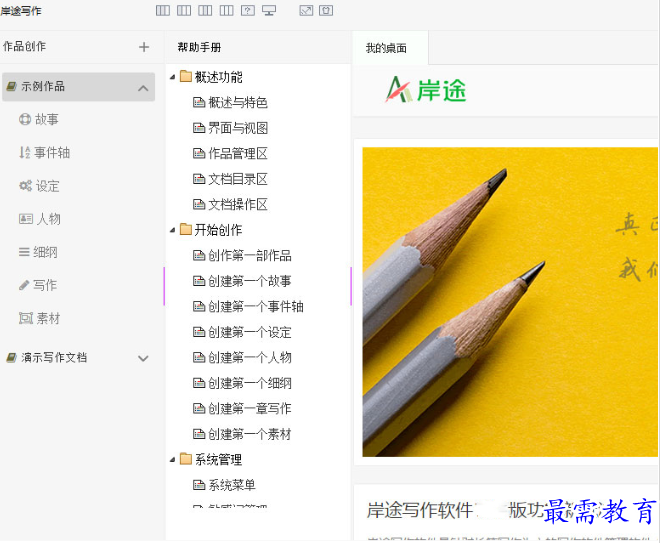Click the help question-mark icon in top toolbar
Image resolution: width=665 pixels, height=543 pixels.
pos(248,10)
